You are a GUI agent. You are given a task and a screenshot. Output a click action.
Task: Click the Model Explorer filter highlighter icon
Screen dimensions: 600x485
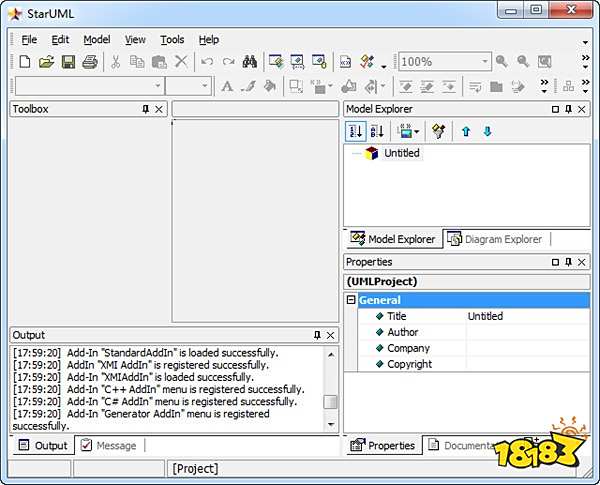(x=439, y=132)
